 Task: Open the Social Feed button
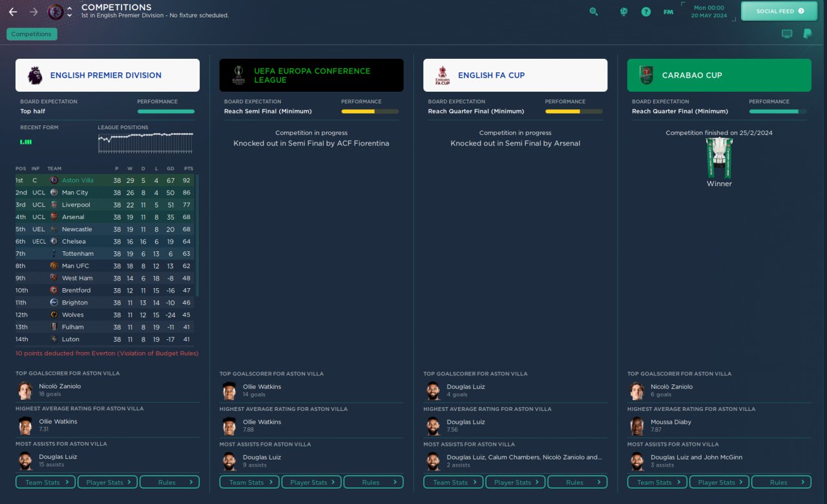780,11
